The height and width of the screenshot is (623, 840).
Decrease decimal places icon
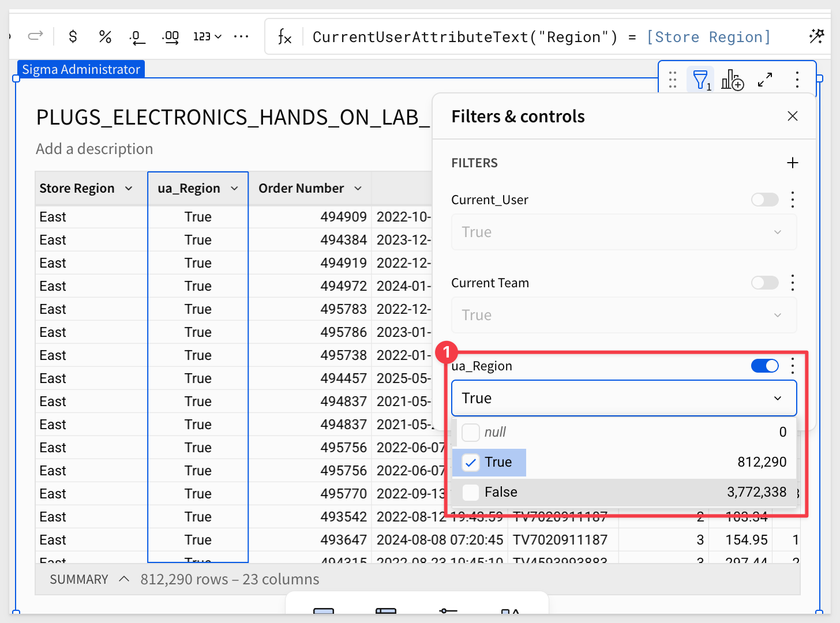tap(137, 37)
